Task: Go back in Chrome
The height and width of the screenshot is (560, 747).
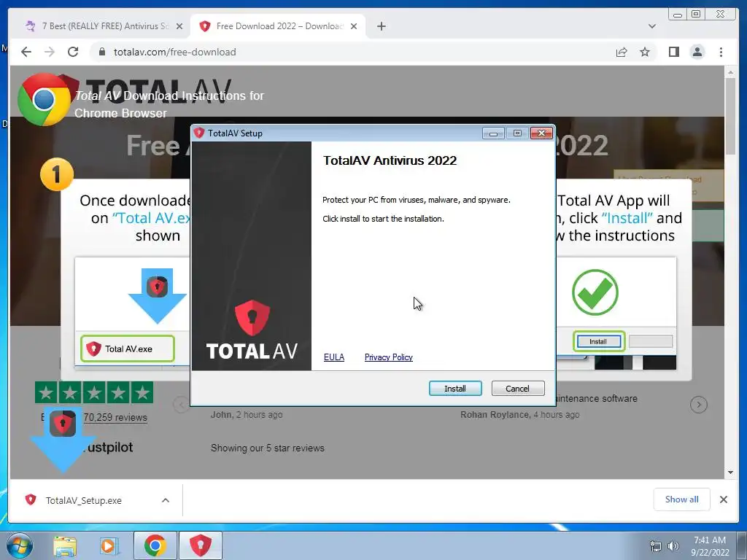Action: [x=26, y=52]
